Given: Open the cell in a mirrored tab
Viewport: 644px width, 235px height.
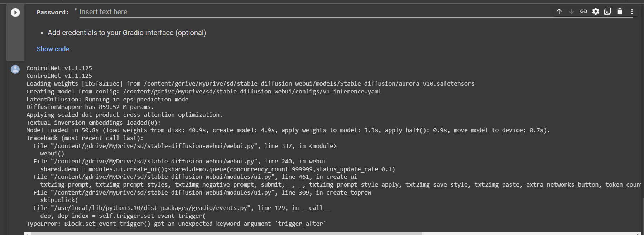Looking at the screenshot, I should click(x=607, y=11).
